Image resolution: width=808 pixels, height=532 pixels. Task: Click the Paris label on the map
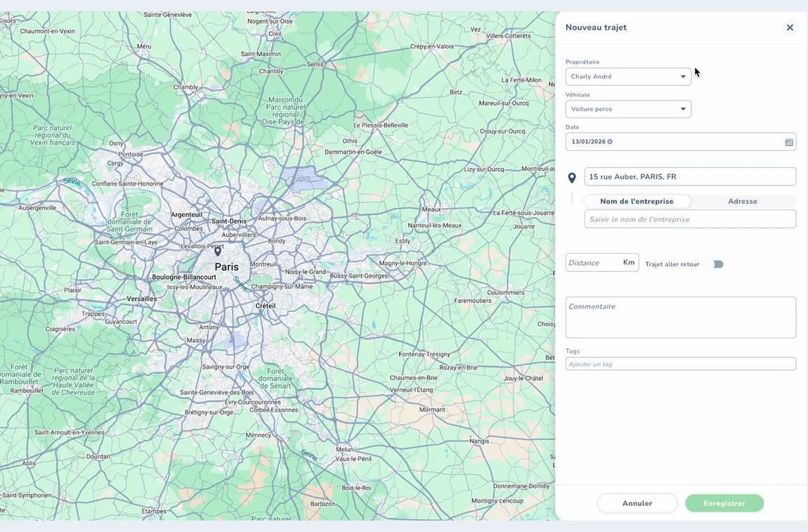tap(227, 267)
